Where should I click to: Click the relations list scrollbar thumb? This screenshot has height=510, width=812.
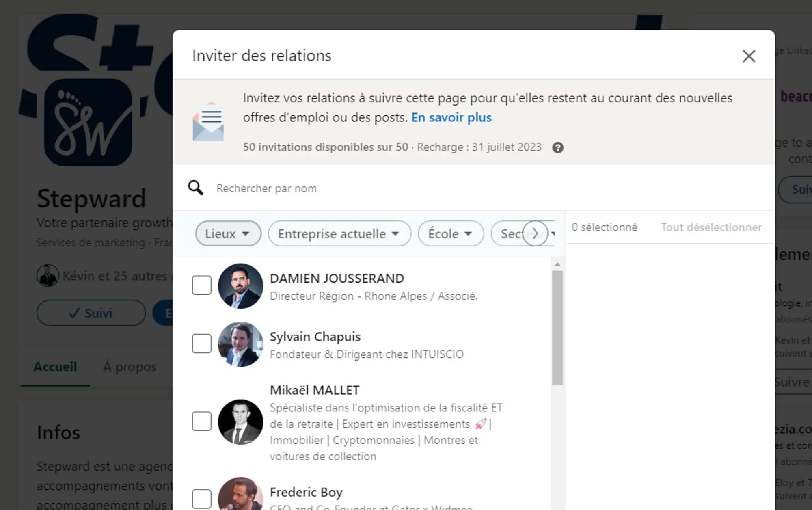click(x=557, y=328)
